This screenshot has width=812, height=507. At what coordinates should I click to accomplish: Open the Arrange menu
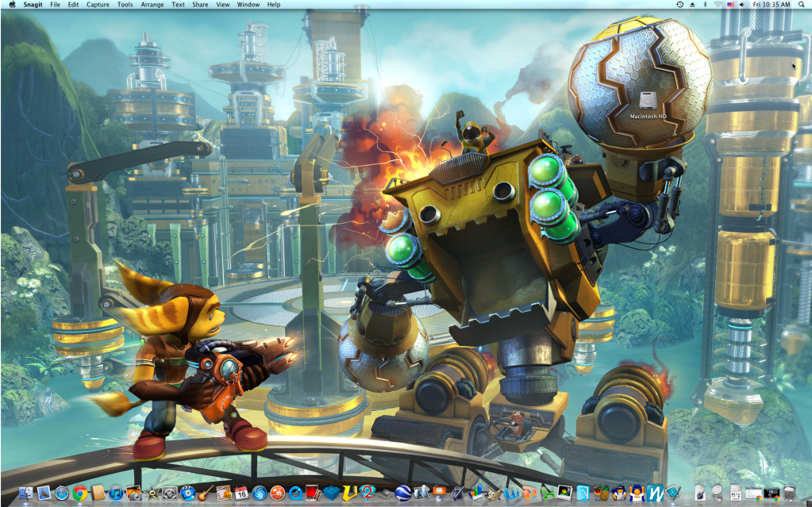tap(152, 5)
